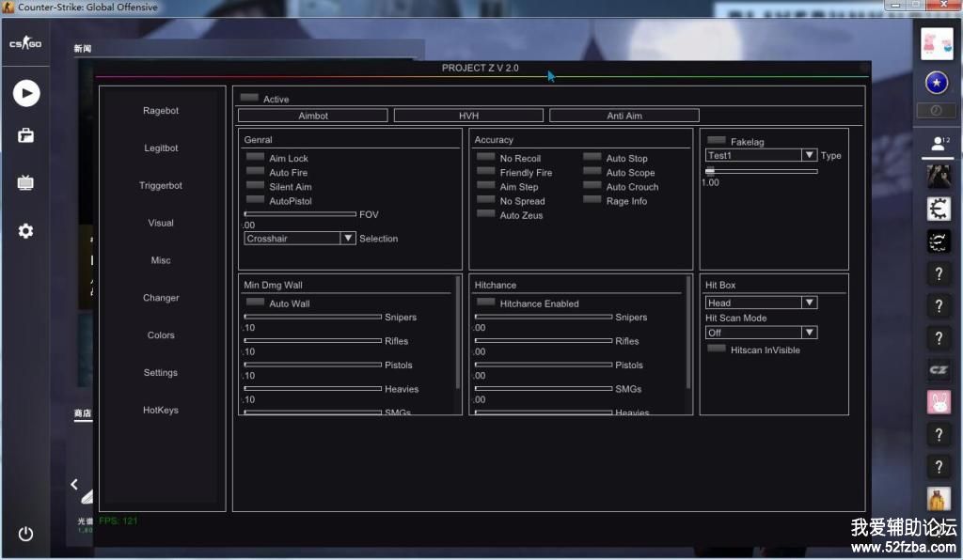The height and width of the screenshot is (560, 963).
Task: Open the Triggerbot section
Action: click(x=161, y=185)
